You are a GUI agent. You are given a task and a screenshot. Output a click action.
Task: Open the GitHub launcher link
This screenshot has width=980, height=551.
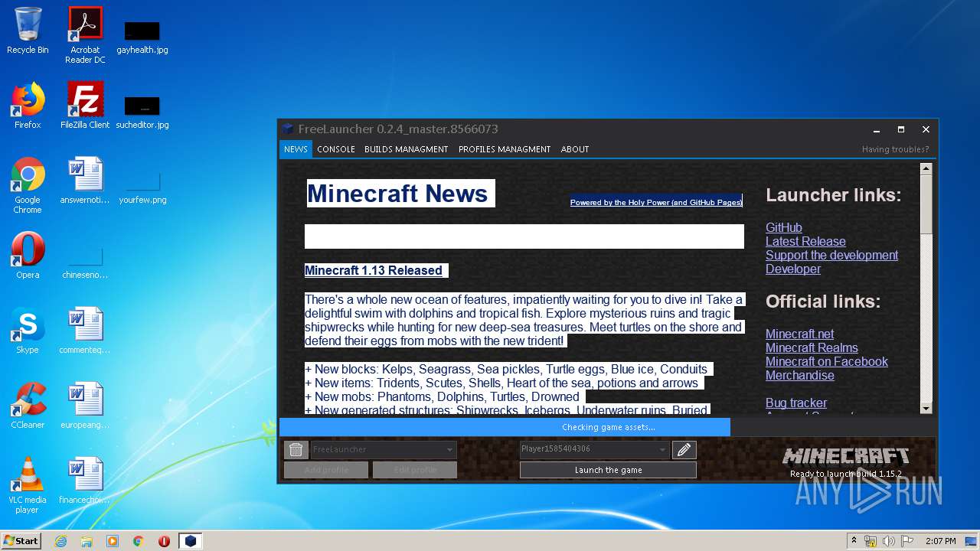tap(784, 227)
